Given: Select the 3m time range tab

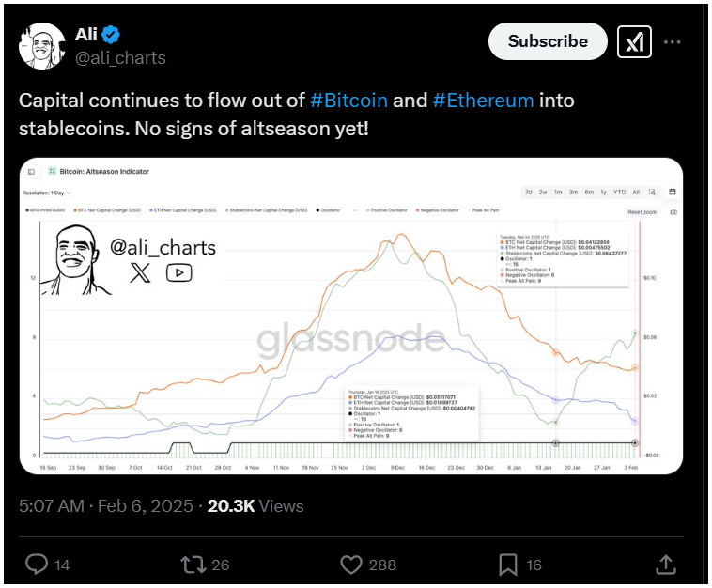Looking at the screenshot, I should [x=574, y=192].
